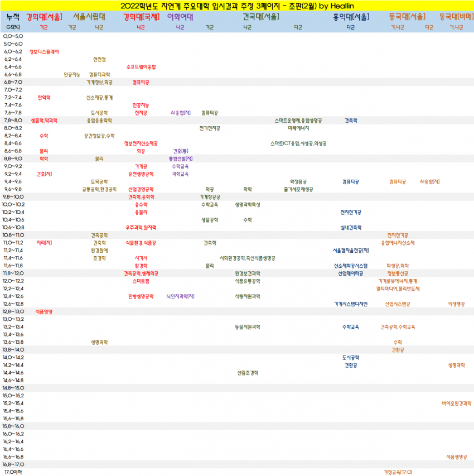Image resolution: width=474 pixels, height=476 pixels.
Task: Click the 이화여대 header cell
Action: pos(180,17)
